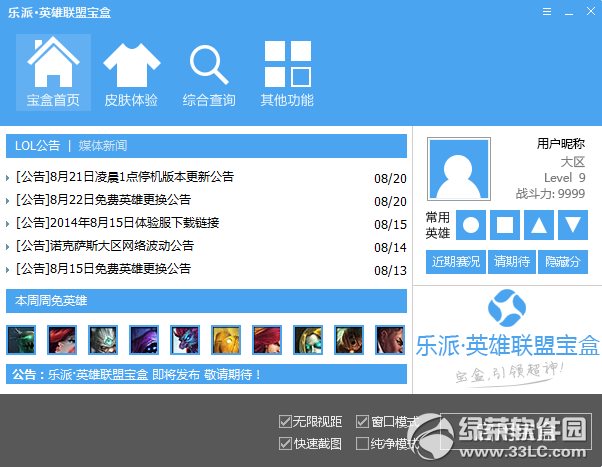Click the 战斗力: 9999 value
This screenshot has height=467, width=602.
(550, 194)
